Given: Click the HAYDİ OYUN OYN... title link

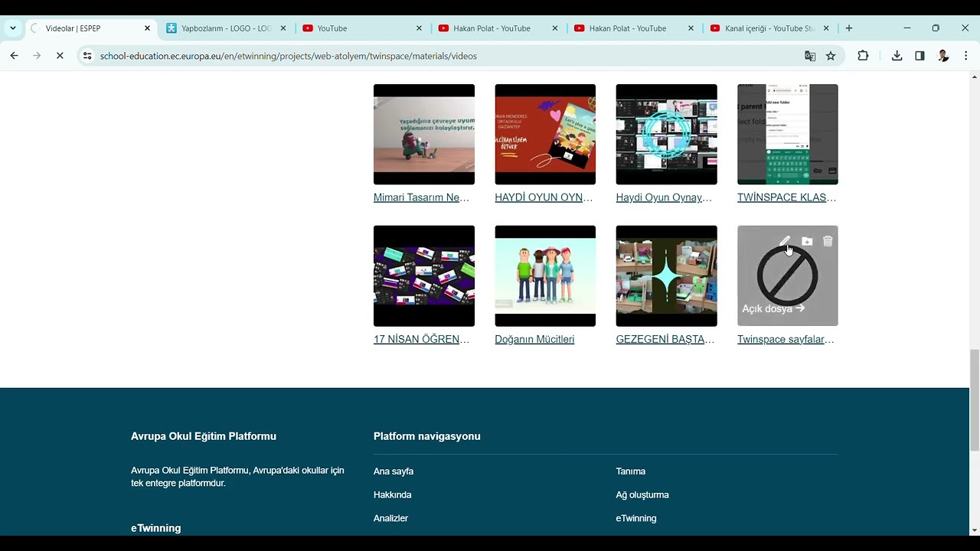Looking at the screenshot, I should point(544,197).
